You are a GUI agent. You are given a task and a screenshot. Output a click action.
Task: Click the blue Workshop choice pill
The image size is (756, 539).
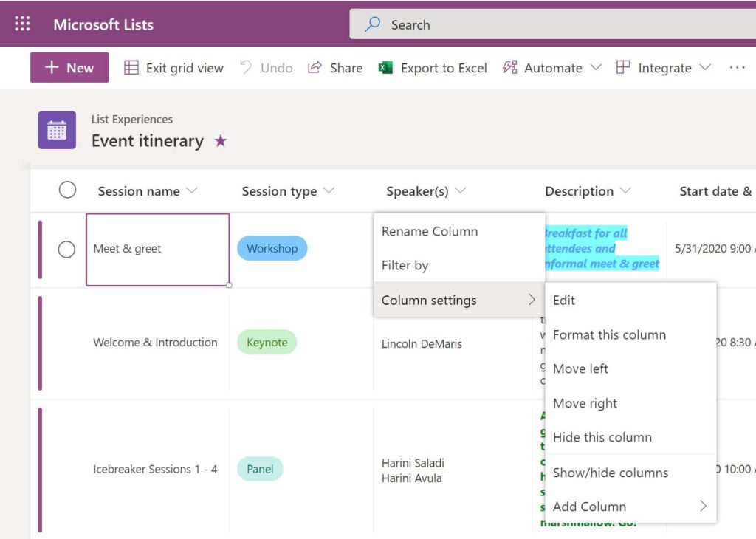(272, 249)
